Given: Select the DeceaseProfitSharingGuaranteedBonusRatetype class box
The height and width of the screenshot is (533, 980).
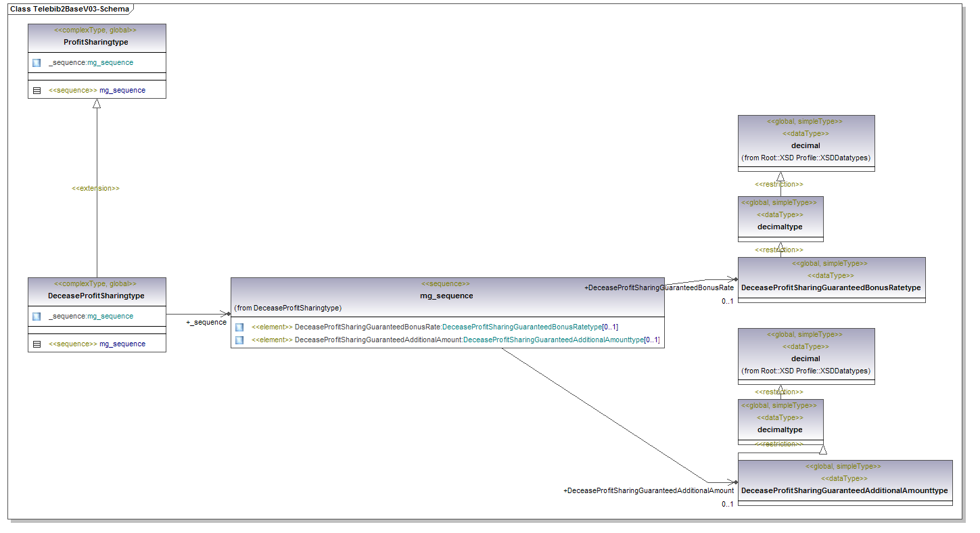Looking at the screenshot, I should click(831, 287).
